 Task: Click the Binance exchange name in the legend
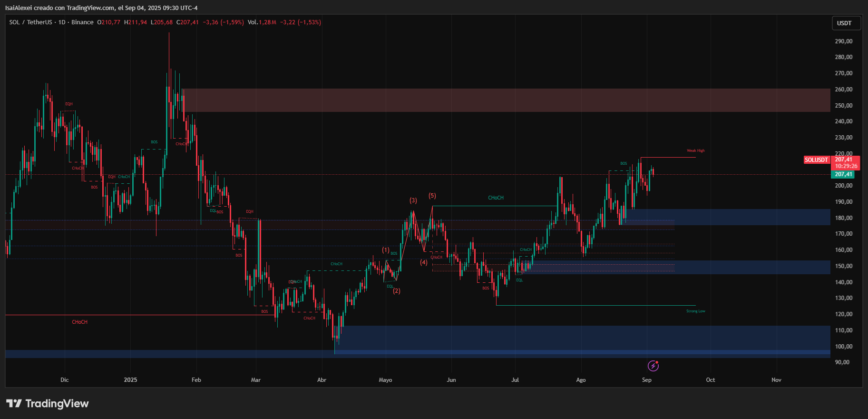click(82, 22)
